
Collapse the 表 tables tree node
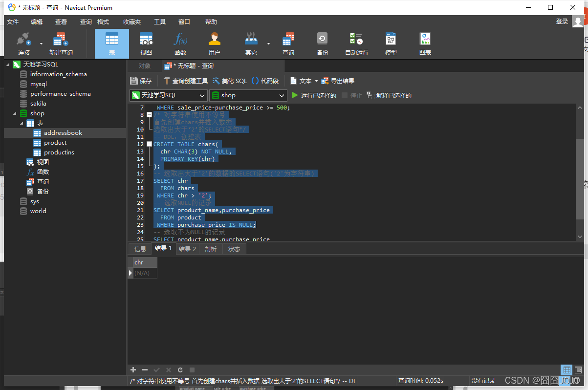click(x=22, y=123)
